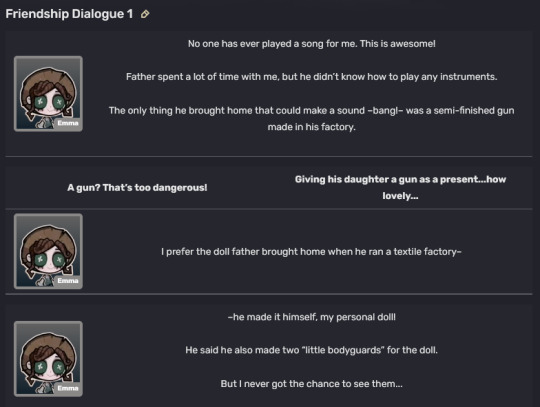Click 'I prefer the doll father brought home' line
The width and height of the screenshot is (540, 407).
click(311, 252)
